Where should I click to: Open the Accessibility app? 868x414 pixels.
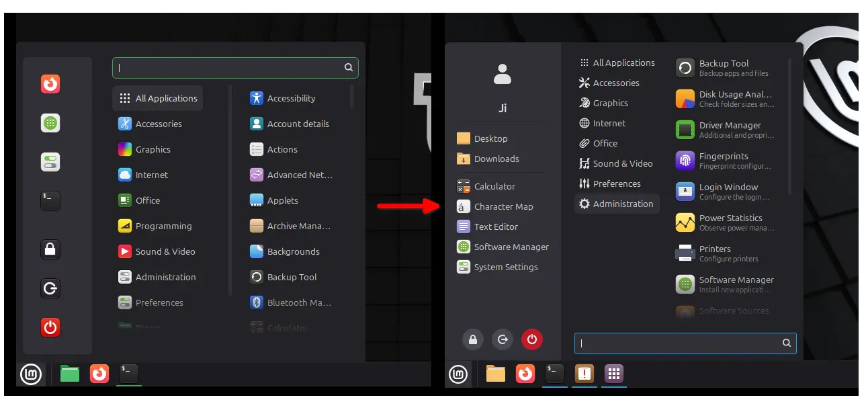click(290, 98)
